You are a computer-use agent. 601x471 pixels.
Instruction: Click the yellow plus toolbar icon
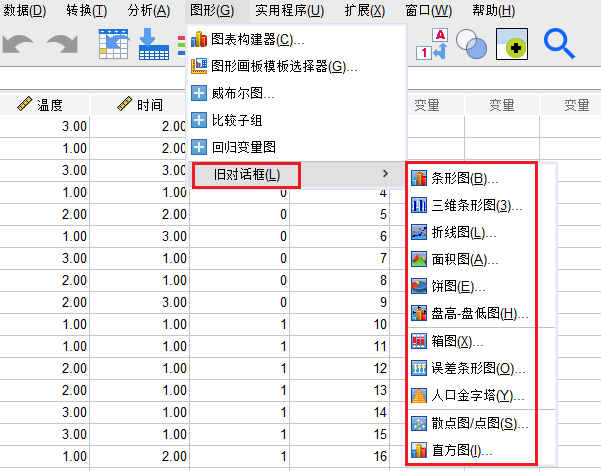pos(512,43)
